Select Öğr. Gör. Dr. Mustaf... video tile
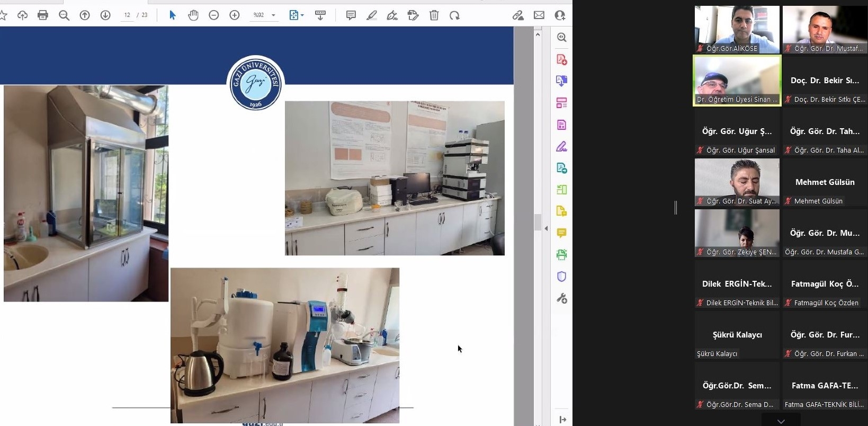868x426 pixels. point(825,30)
